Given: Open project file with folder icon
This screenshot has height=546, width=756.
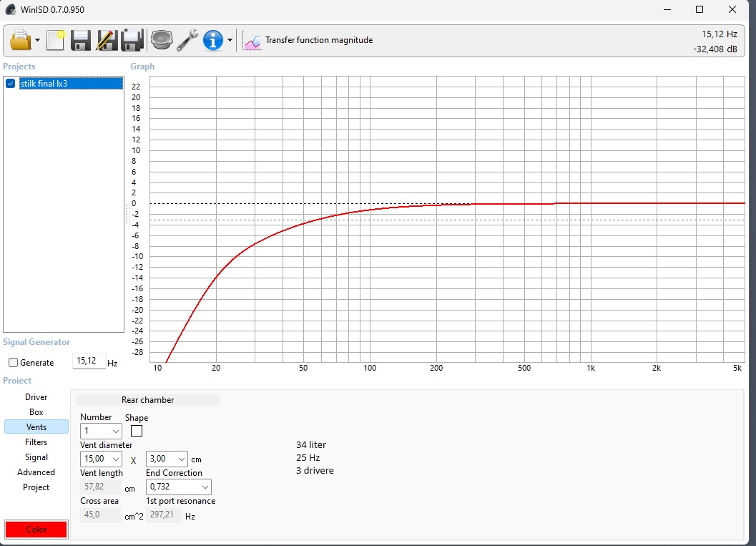Looking at the screenshot, I should [20, 41].
